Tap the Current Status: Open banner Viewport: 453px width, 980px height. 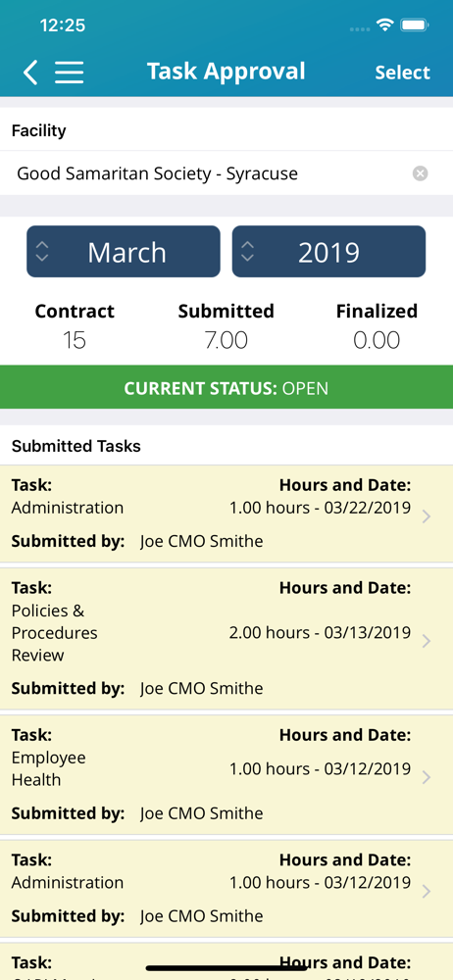coord(226,387)
